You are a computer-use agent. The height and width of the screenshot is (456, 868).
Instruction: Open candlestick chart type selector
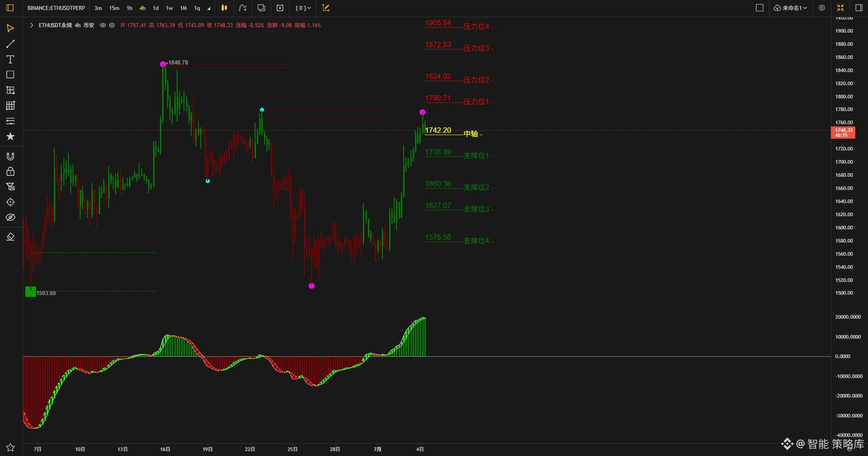coord(224,8)
